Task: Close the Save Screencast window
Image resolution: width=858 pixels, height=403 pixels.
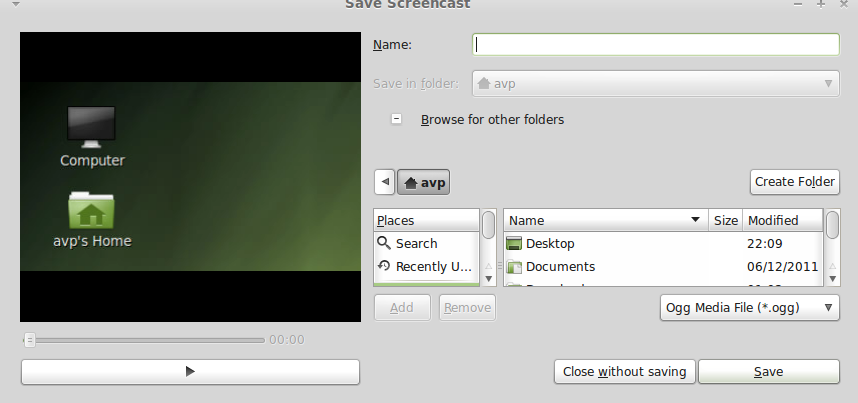Action: (x=843, y=4)
